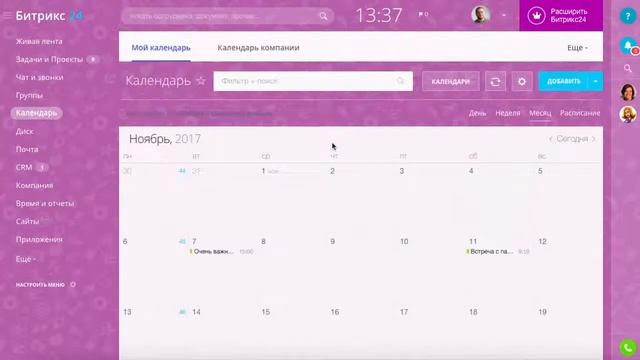Select the День view

477,113
